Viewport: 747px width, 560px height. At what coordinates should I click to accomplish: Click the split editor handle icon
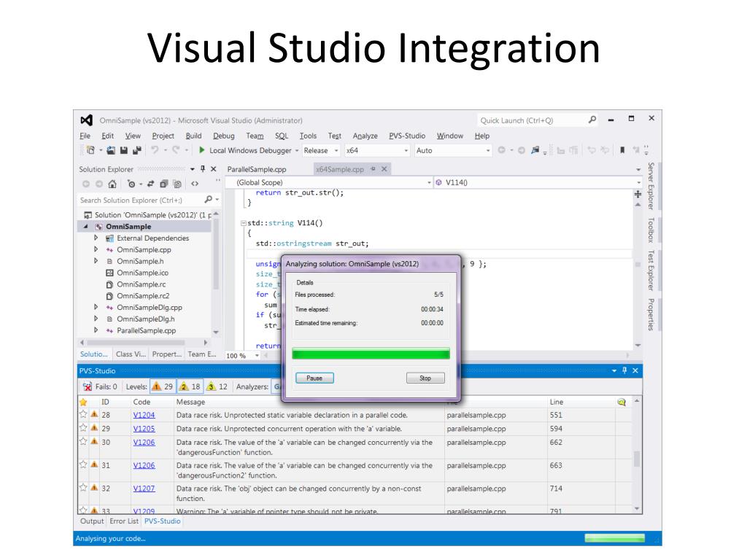[x=638, y=194]
